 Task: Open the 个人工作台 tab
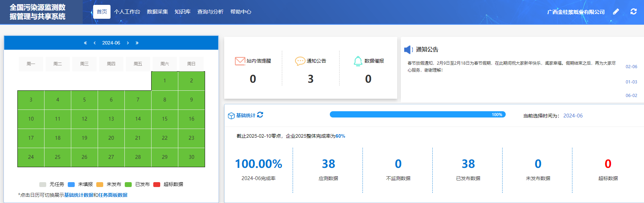[127, 12]
